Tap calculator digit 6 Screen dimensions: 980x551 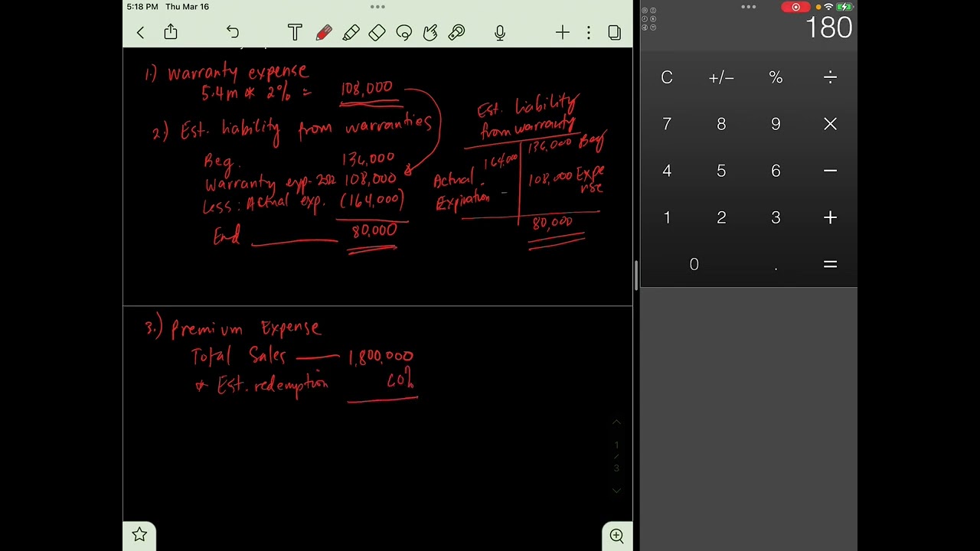(776, 171)
